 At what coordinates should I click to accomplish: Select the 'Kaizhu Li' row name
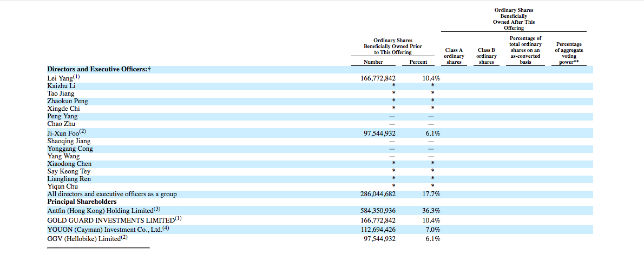point(61,86)
